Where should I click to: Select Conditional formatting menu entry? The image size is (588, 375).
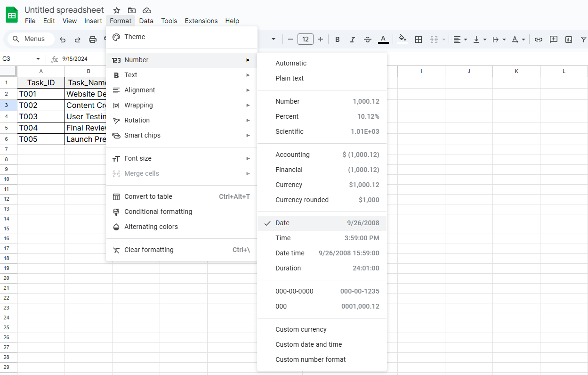coord(158,212)
